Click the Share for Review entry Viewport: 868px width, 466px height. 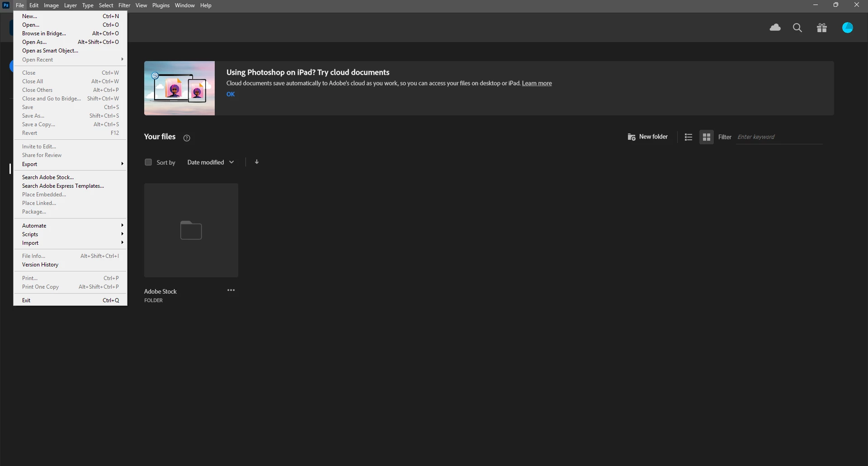[71, 155]
